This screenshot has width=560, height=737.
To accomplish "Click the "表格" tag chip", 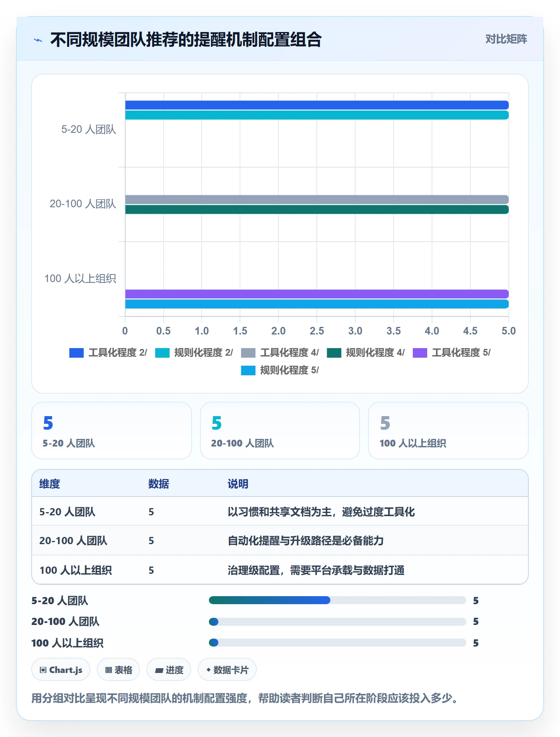I will 118,670.
